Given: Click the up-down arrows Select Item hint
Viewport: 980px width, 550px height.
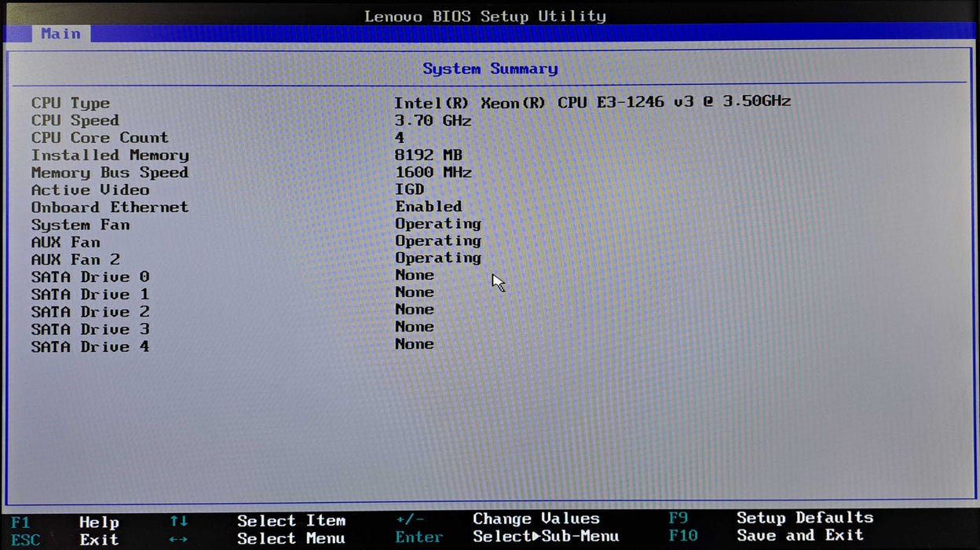Looking at the screenshot, I should pyautogui.click(x=258, y=521).
